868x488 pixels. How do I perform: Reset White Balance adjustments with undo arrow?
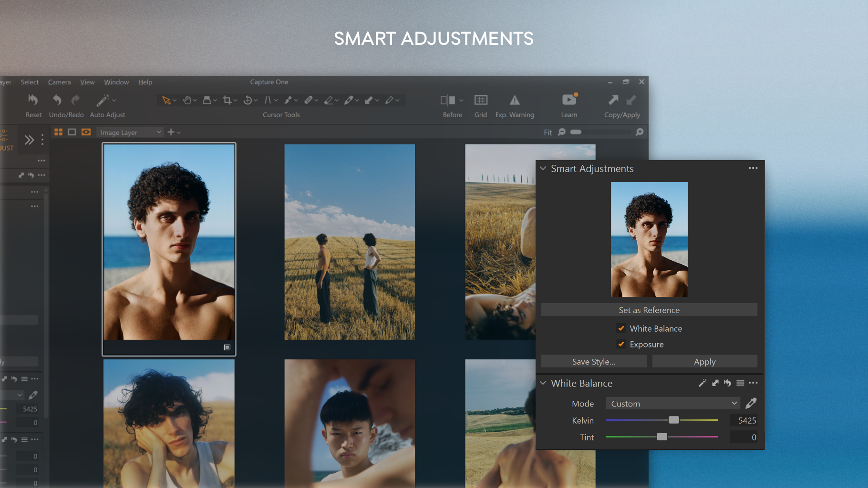click(727, 383)
